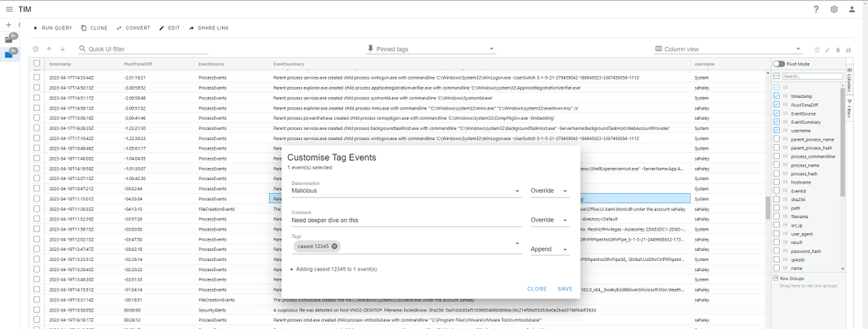This screenshot has width=868, height=329.
Task: Toggle Pivot Mode switch
Action: pos(778,64)
